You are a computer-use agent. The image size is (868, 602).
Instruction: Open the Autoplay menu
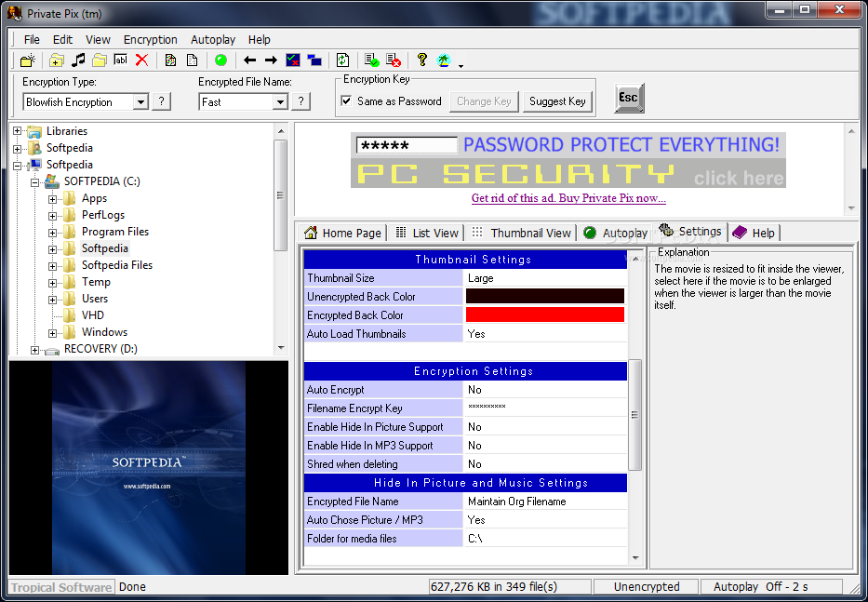[213, 39]
